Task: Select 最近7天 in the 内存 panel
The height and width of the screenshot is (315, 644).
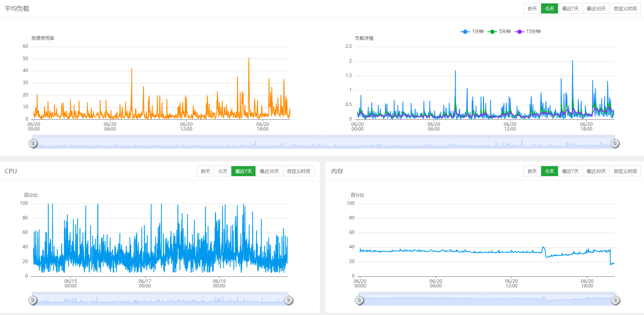Action: point(570,171)
